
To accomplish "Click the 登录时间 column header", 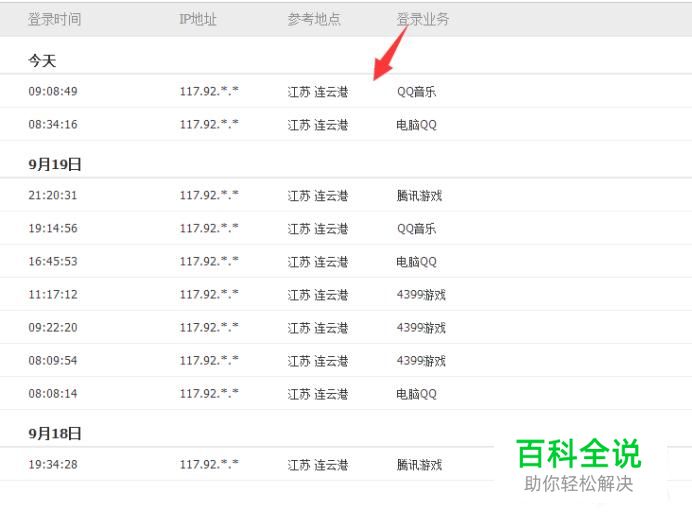I will point(54,19).
